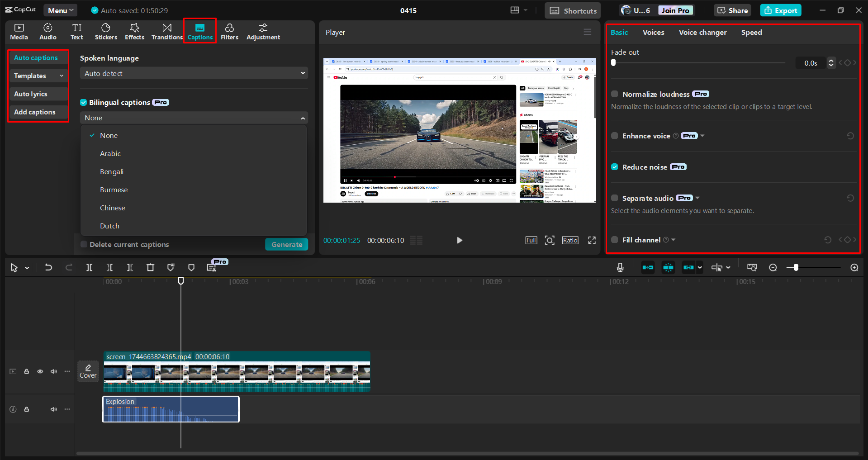Open the Effects panel
The height and width of the screenshot is (460, 868).
coord(134,31)
